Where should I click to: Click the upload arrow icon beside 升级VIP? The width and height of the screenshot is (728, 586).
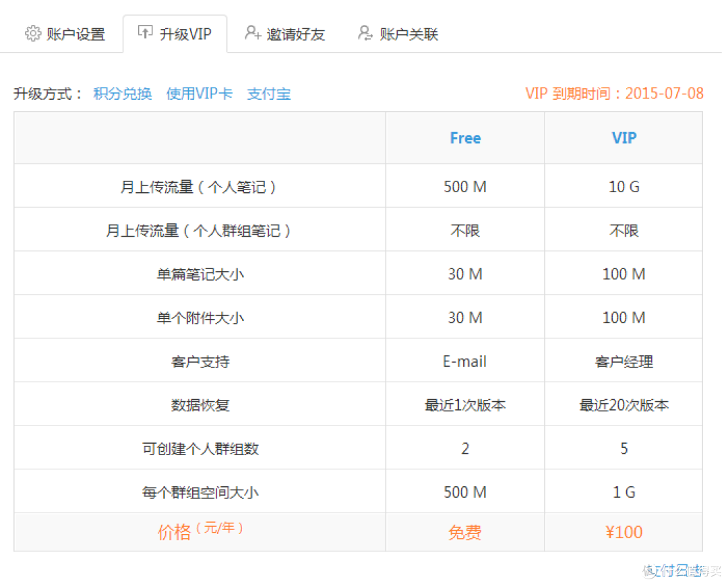(146, 32)
